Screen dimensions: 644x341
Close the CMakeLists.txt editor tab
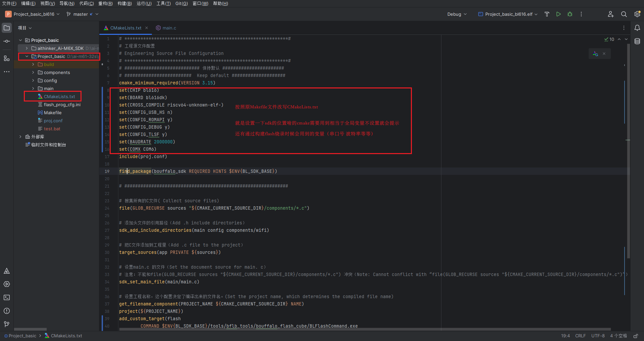coord(147,28)
